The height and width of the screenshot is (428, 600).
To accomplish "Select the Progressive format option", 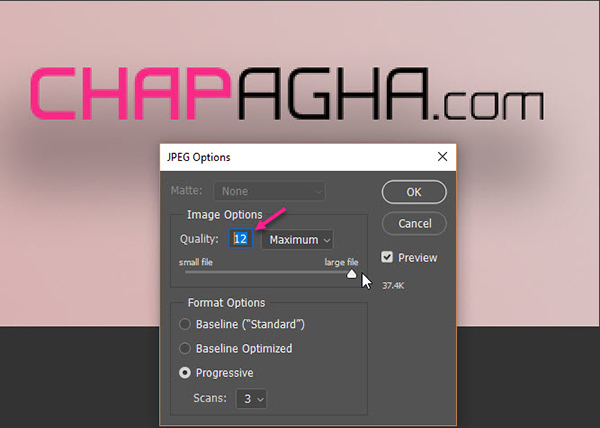I will [x=185, y=373].
